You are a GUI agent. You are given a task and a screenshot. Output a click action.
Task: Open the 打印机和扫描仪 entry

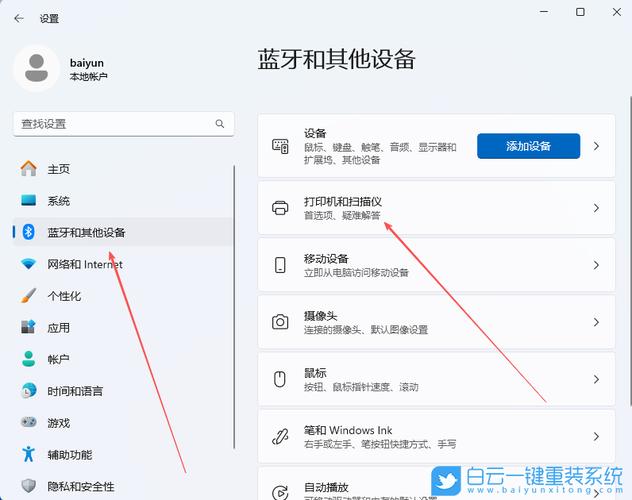coord(437,208)
